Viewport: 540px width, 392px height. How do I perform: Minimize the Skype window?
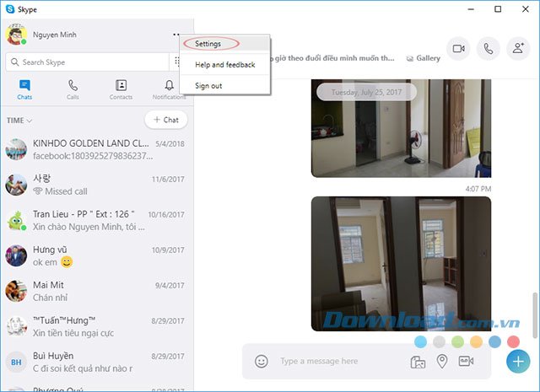pos(471,9)
